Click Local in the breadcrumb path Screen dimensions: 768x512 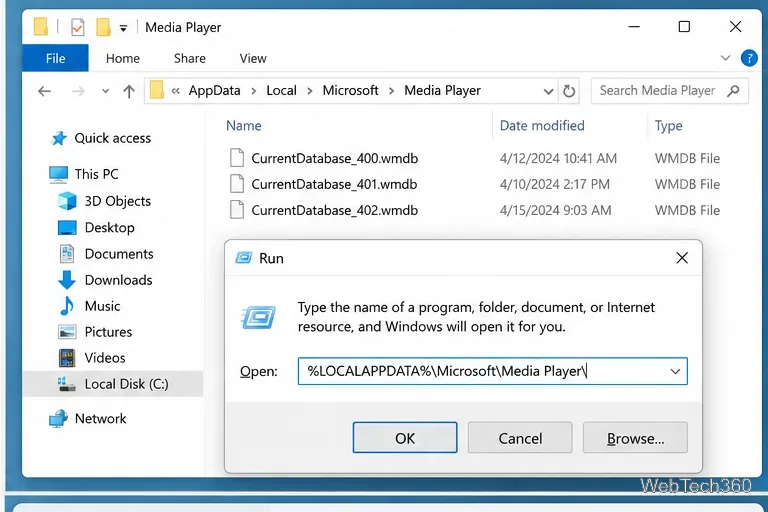click(282, 91)
